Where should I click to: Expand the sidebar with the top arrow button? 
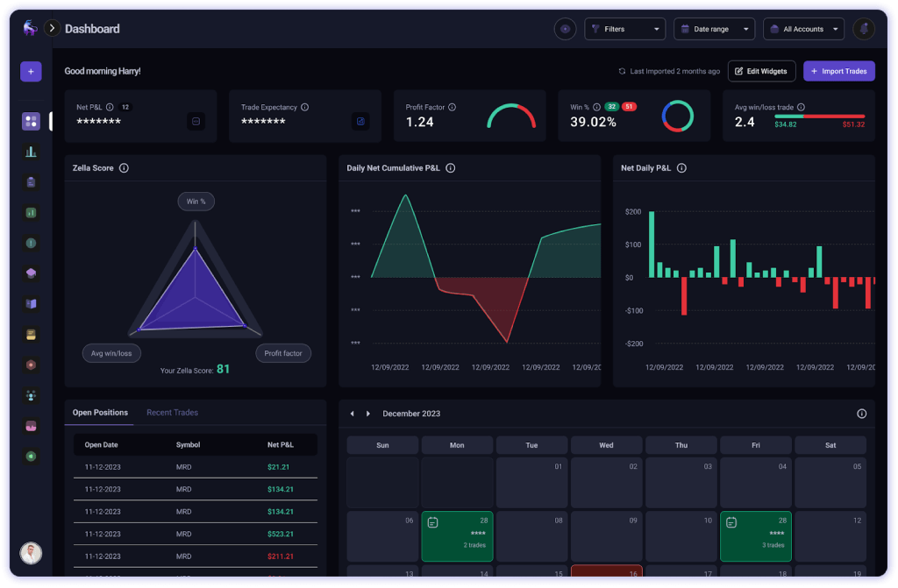52,29
